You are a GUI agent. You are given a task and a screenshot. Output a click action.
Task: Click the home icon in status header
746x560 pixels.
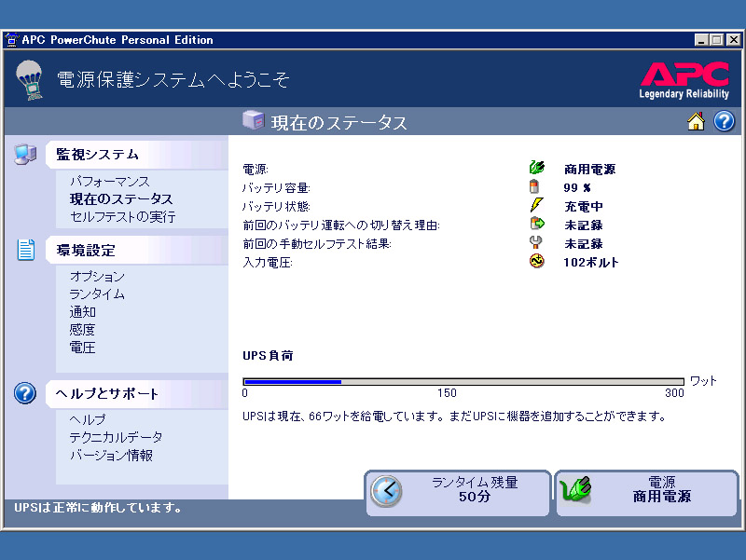click(696, 122)
